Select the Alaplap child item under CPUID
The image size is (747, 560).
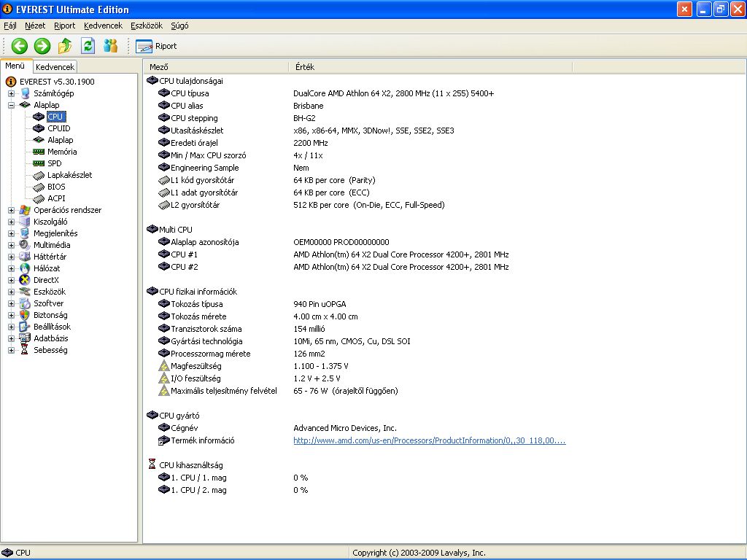(x=60, y=140)
